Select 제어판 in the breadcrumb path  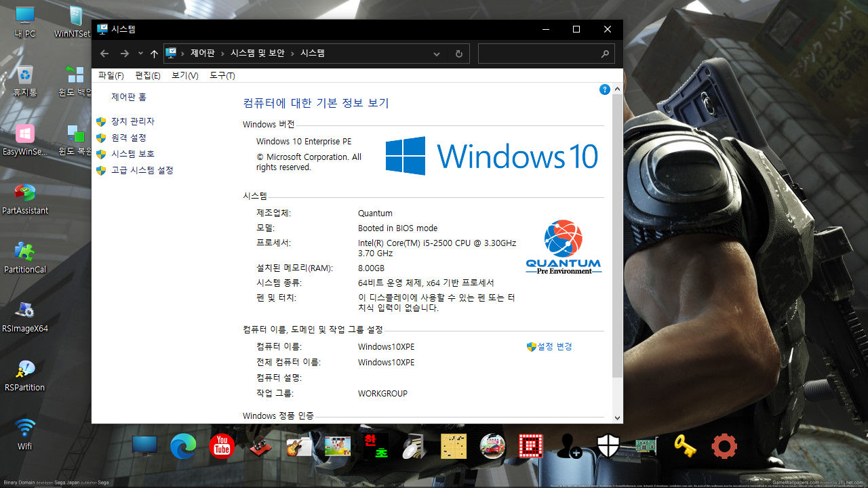[203, 53]
